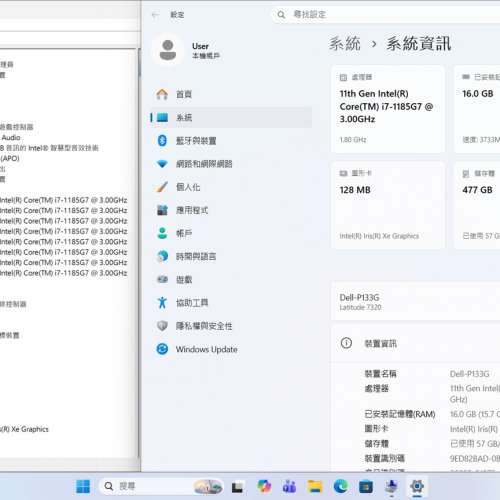Image resolution: width=500 pixels, height=500 pixels.
Task: Open 首頁 home icon in sidebar
Action: point(162,94)
